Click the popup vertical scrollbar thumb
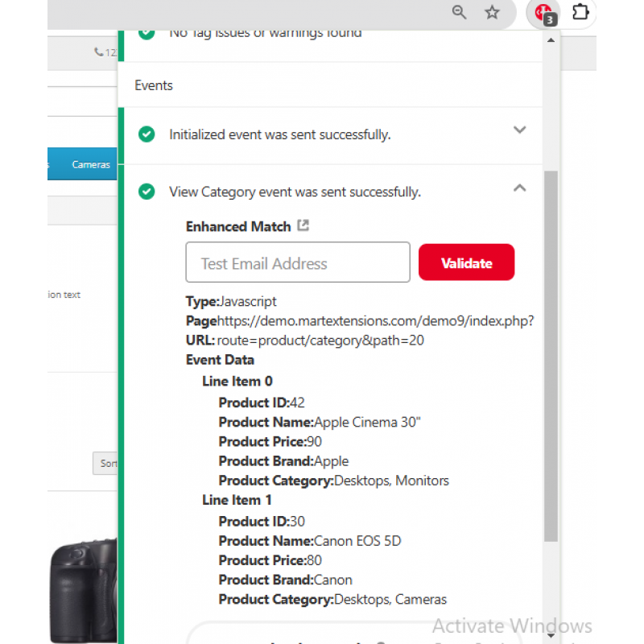The width and height of the screenshot is (644, 644). pyautogui.click(x=551, y=356)
